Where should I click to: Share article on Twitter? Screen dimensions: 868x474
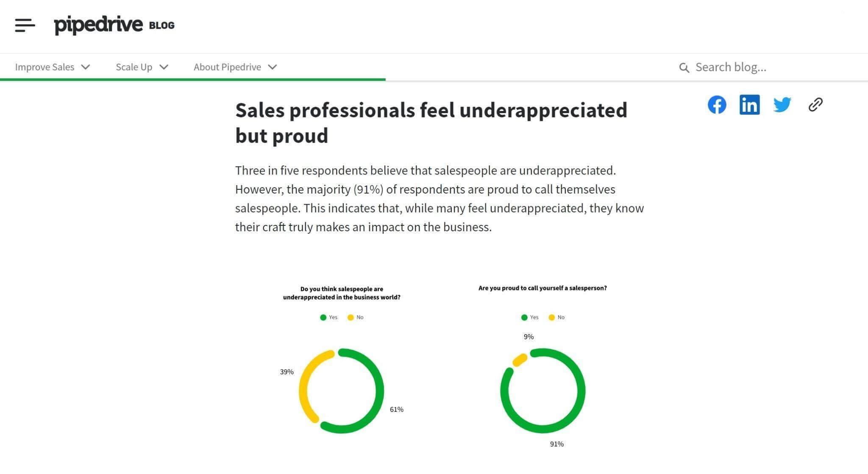[x=782, y=105]
